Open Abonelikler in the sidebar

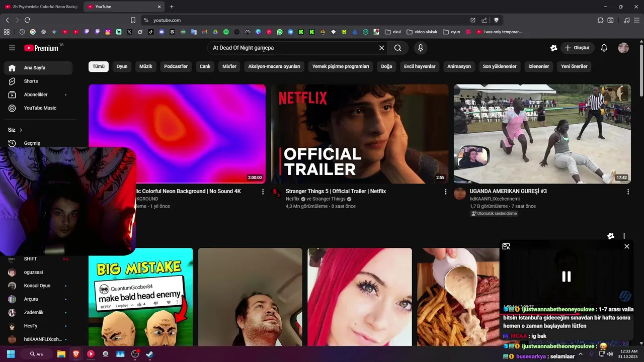point(38,95)
